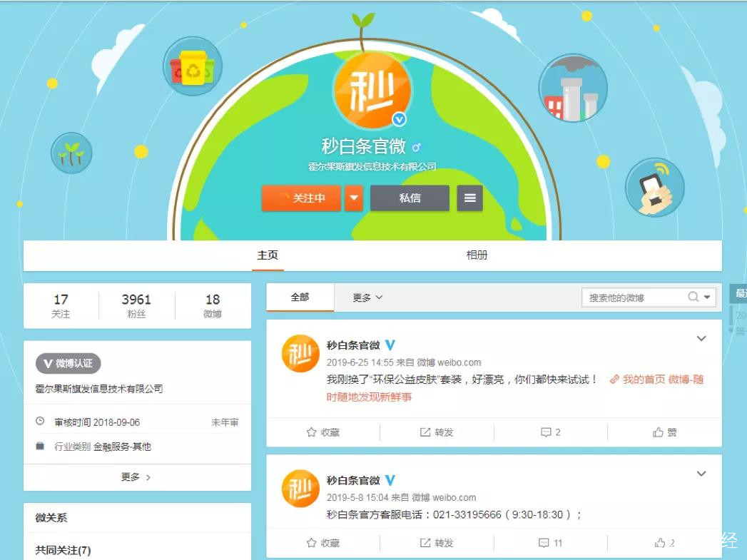Click 收藏 star on the 2019-6-25 post
The image size is (747, 560).
(x=323, y=432)
